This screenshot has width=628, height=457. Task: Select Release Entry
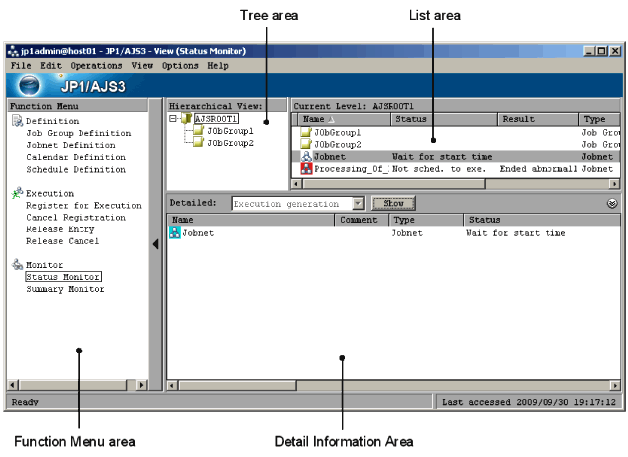coord(60,229)
